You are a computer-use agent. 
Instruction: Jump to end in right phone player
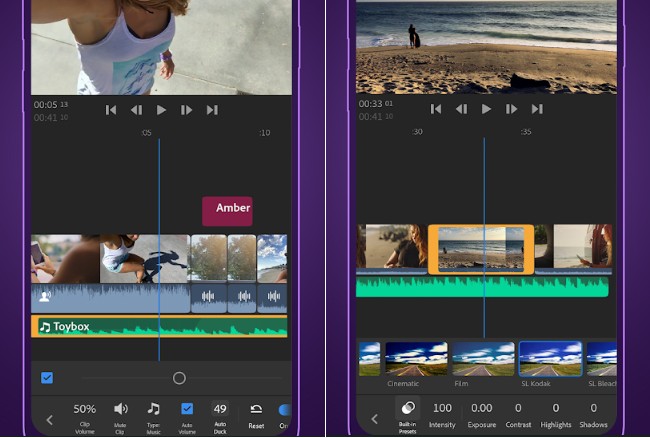537,109
